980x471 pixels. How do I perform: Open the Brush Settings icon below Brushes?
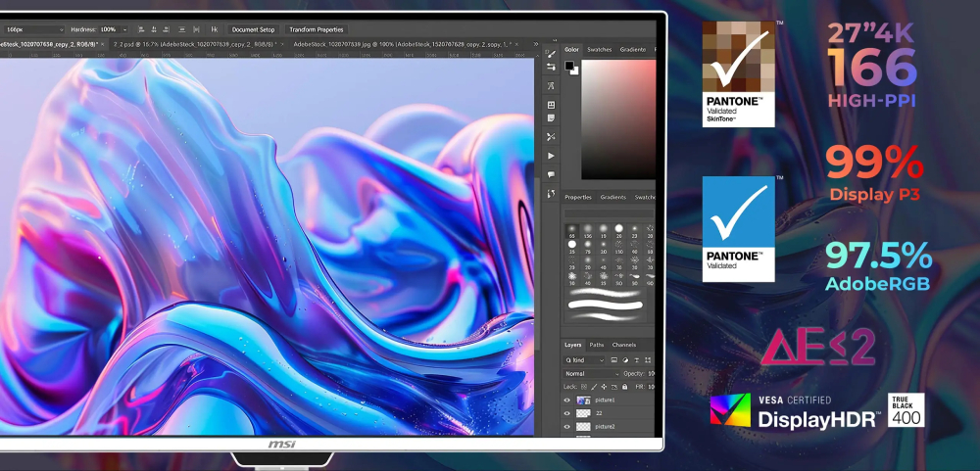(x=551, y=67)
